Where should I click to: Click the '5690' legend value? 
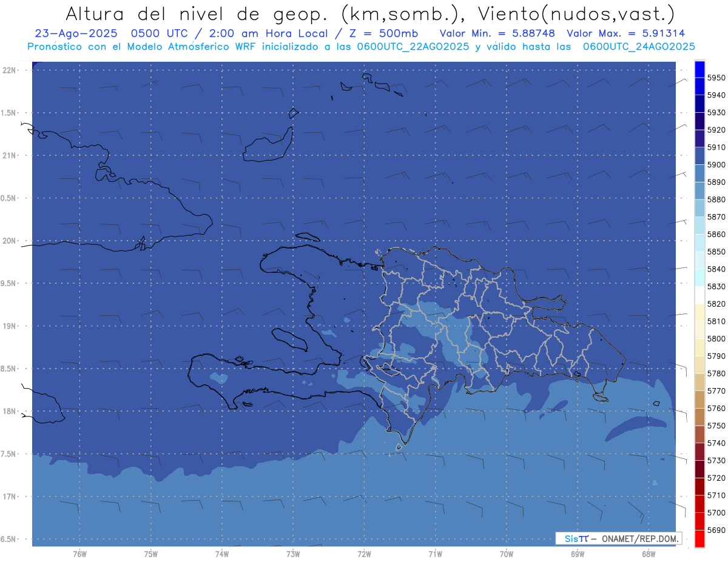(716, 530)
